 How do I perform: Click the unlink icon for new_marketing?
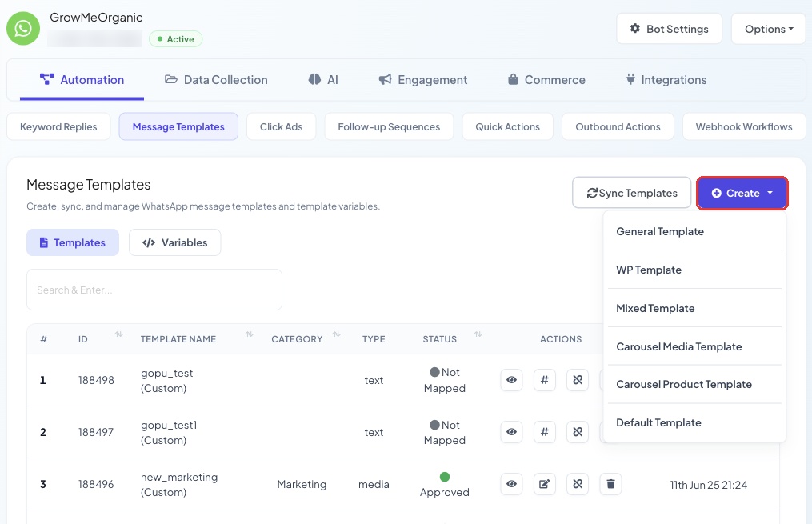(578, 484)
